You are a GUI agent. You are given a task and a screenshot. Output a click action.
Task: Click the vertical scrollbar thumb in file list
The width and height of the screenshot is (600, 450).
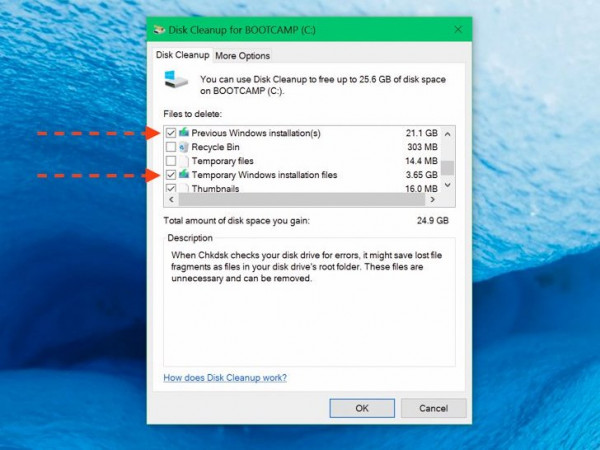tap(447, 168)
